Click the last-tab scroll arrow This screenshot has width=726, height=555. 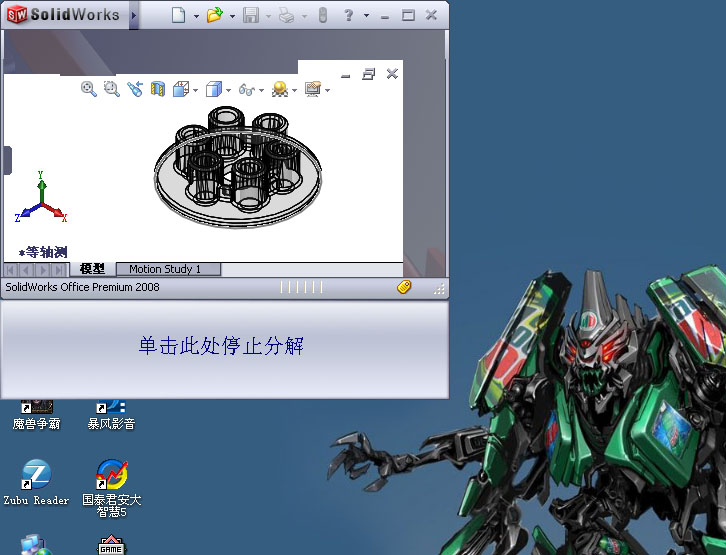click(59, 270)
